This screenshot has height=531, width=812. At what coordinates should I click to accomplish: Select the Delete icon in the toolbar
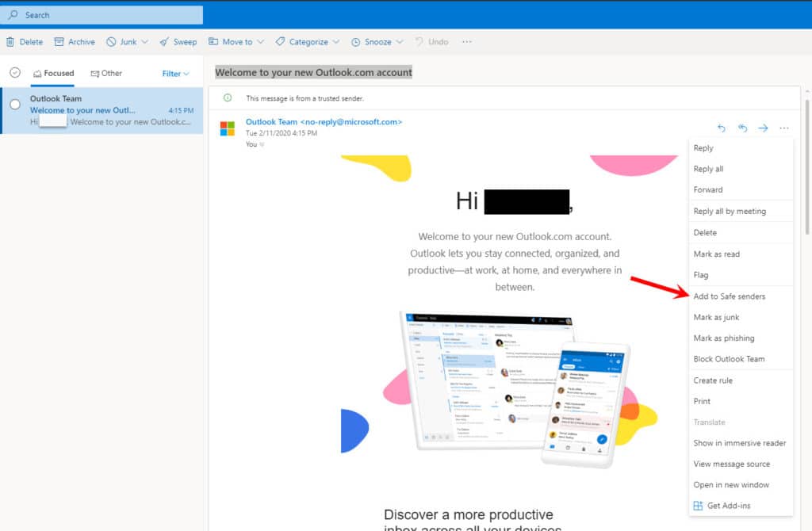click(x=24, y=41)
